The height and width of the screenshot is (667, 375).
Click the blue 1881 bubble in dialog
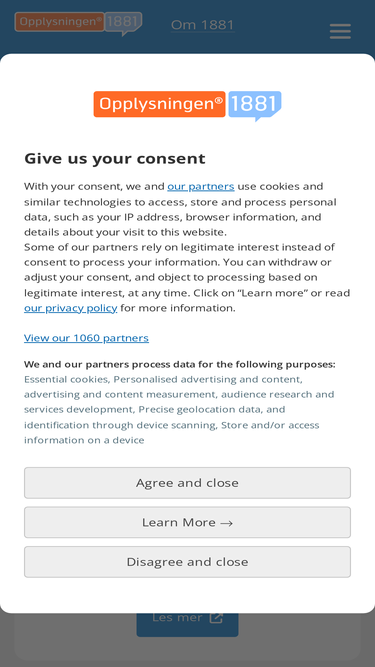coord(255,105)
